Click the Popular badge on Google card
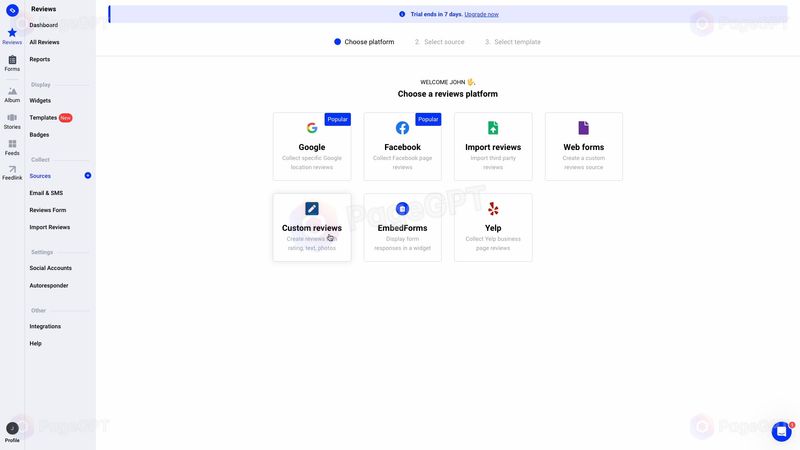This screenshot has width=800, height=450. (337, 119)
